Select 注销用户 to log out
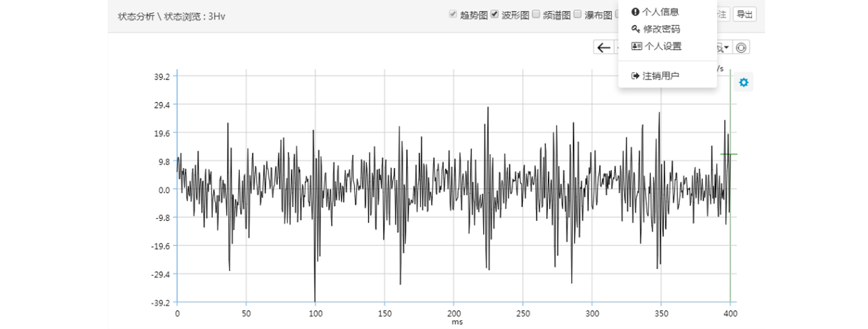This screenshot has height=329, width=868. tap(660, 76)
